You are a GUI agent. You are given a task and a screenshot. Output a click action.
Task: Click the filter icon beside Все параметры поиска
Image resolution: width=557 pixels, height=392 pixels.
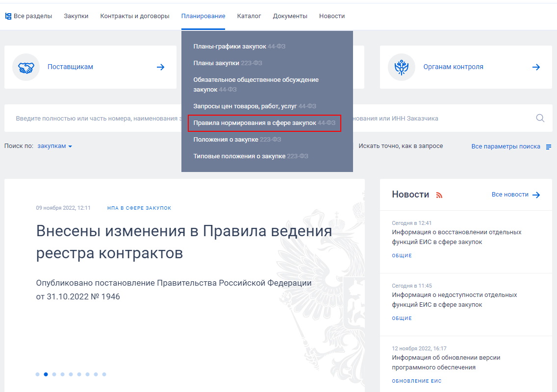pyautogui.click(x=549, y=146)
